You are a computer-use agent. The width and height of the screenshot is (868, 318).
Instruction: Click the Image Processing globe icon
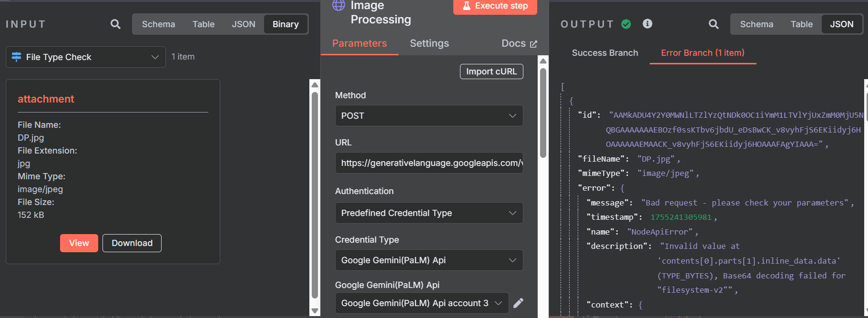[338, 5]
